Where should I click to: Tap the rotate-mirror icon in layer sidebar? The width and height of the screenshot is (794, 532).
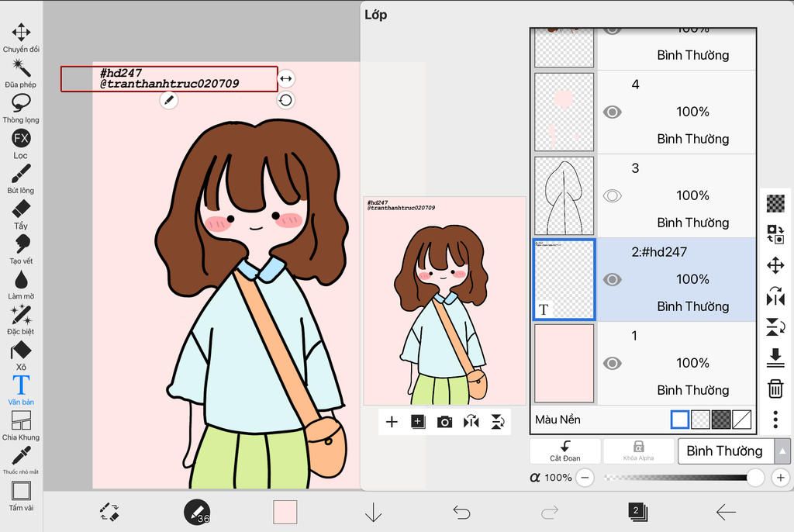[x=775, y=296]
